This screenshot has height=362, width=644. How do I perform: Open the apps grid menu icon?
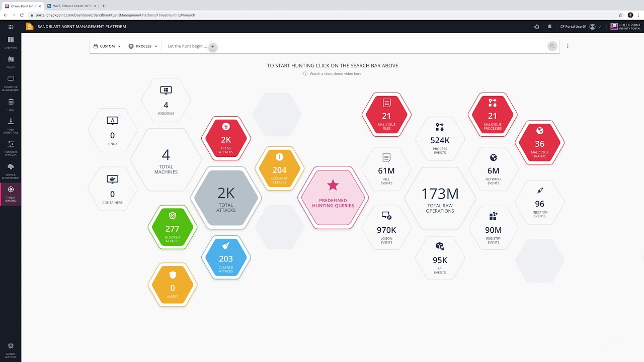coord(11,27)
